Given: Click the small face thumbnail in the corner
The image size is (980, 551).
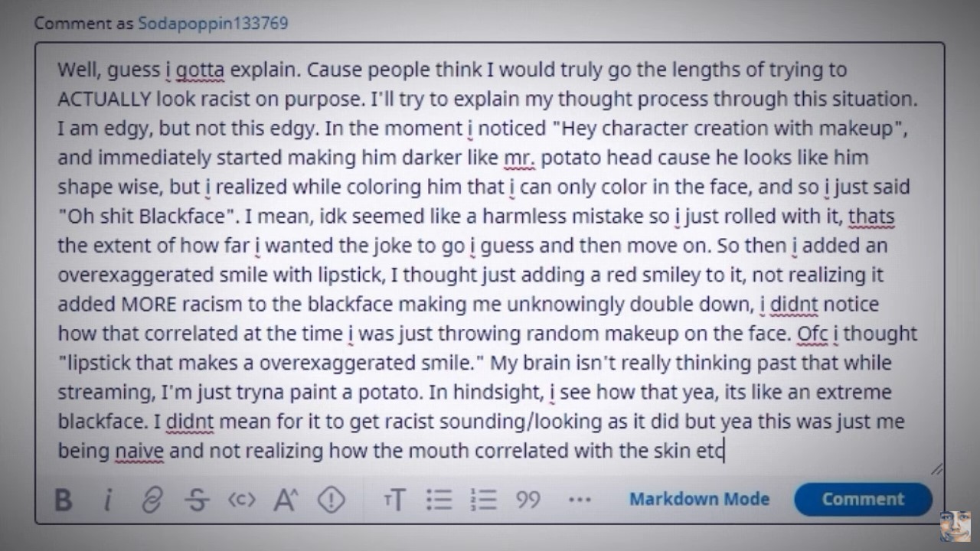Looking at the screenshot, I should [x=955, y=527].
